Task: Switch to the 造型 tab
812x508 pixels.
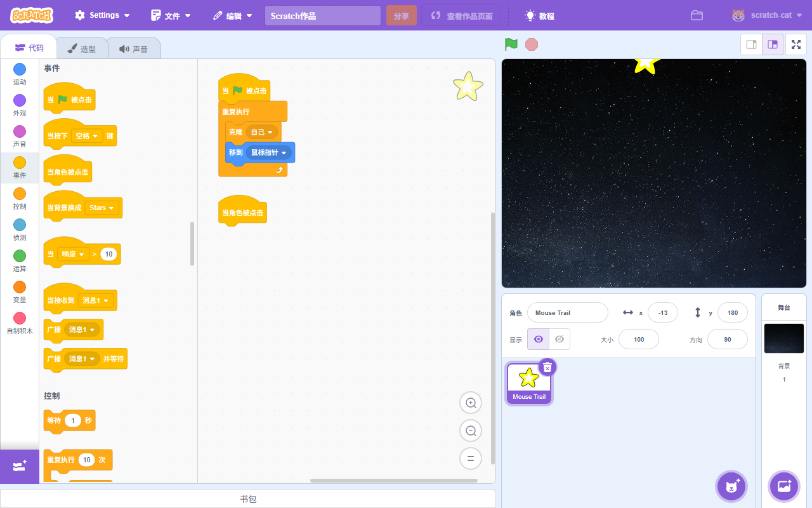Action: (82, 49)
